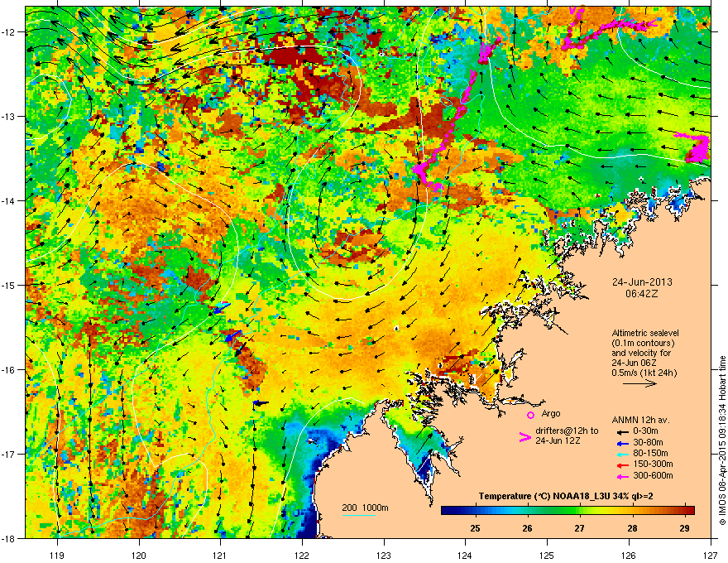Click the magenta Argo circle marker in legend

click(x=530, y=415)
